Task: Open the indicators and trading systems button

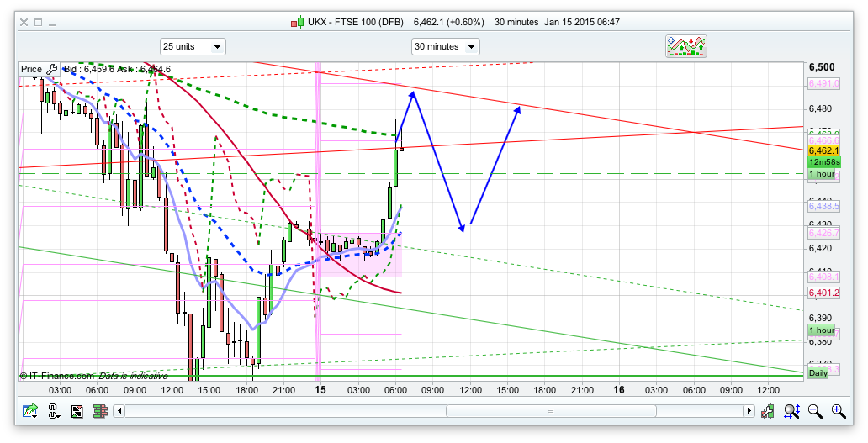Action: click(686, 46)
